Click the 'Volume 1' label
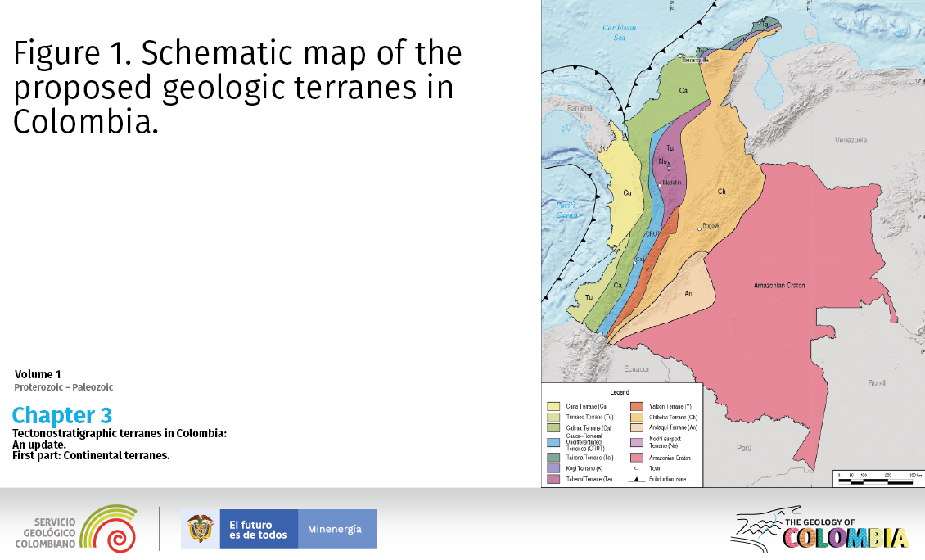Screen dimensions: 925x560 point(38,374)
